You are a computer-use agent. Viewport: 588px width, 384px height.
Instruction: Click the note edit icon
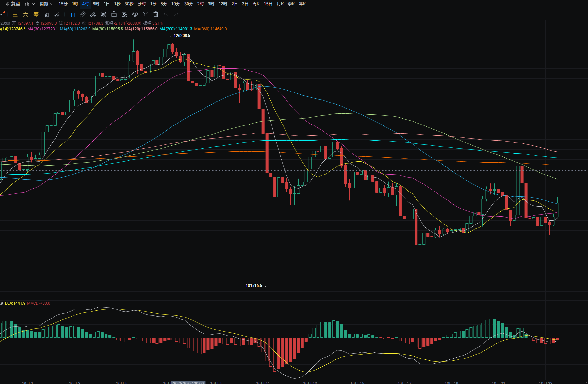pos(124,14)
